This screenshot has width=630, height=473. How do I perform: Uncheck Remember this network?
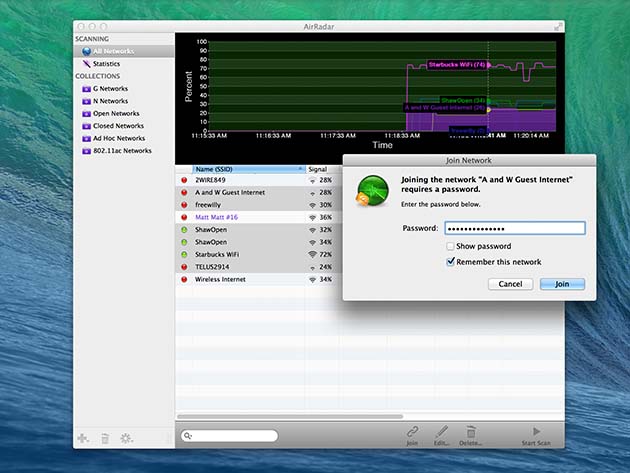(x=450, y=262)
